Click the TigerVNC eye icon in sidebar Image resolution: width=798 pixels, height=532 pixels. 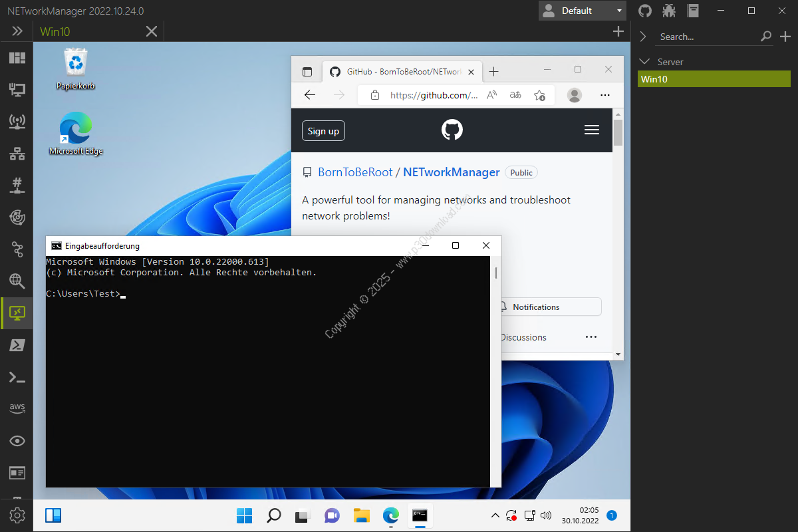coord(17,440)
